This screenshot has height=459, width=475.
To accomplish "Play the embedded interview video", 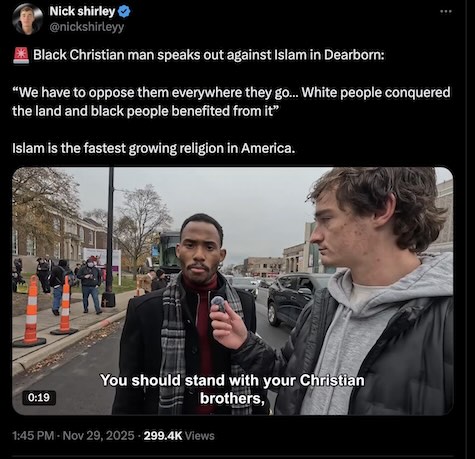I will pos(233,291).
